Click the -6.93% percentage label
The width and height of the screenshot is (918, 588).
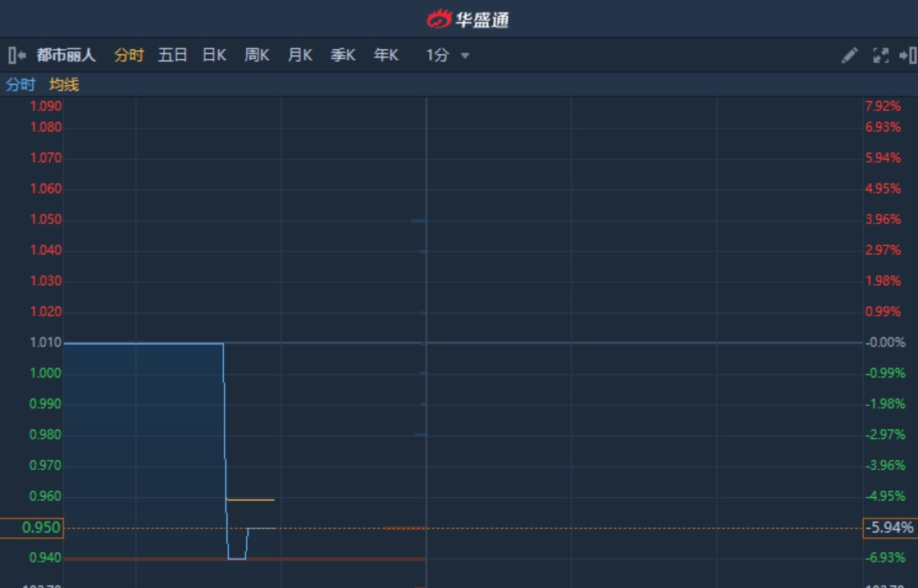click(x=885, y=558)
